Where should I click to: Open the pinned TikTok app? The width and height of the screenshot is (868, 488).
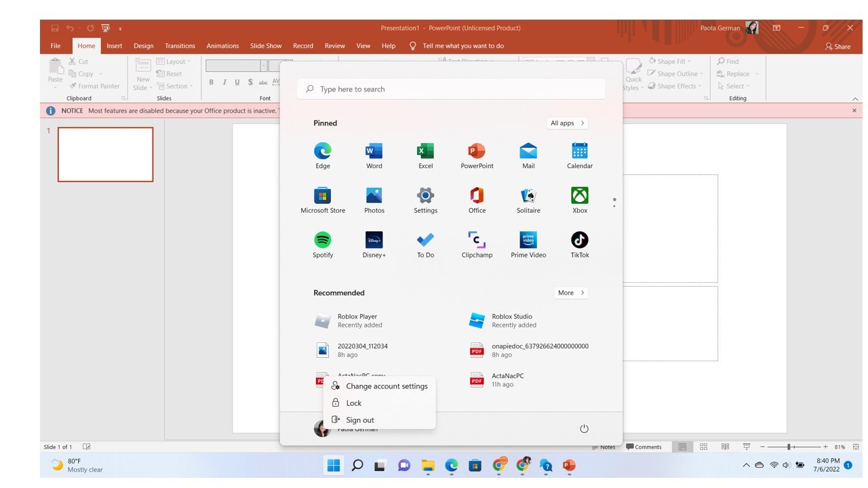click(x=580, y=245)
